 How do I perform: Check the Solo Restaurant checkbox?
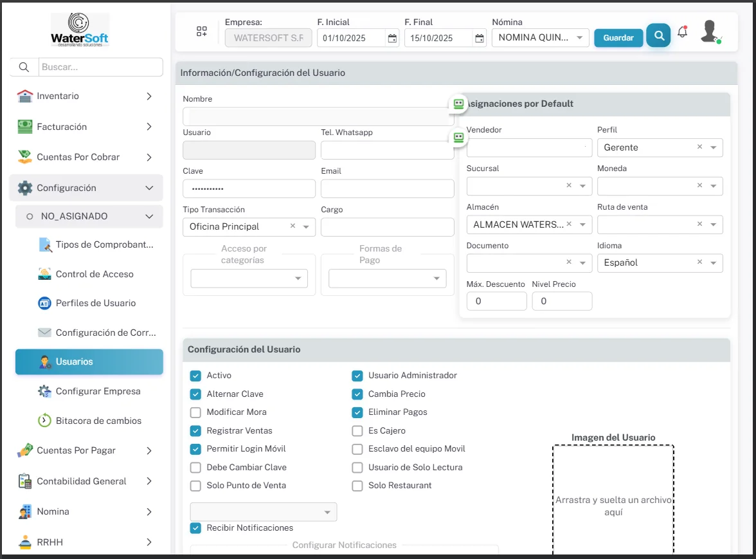[x=357, y=486]
